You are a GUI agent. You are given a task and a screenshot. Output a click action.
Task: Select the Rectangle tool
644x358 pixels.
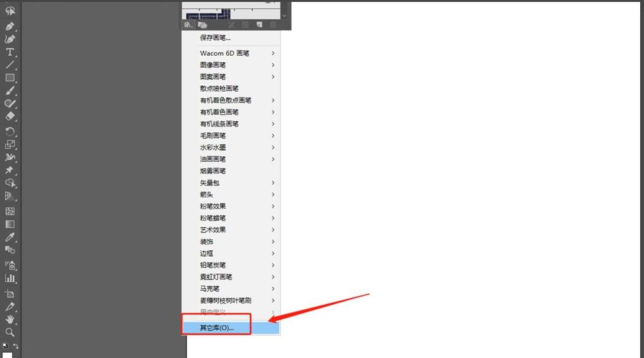pyautogui.click(x=10, y=78)
